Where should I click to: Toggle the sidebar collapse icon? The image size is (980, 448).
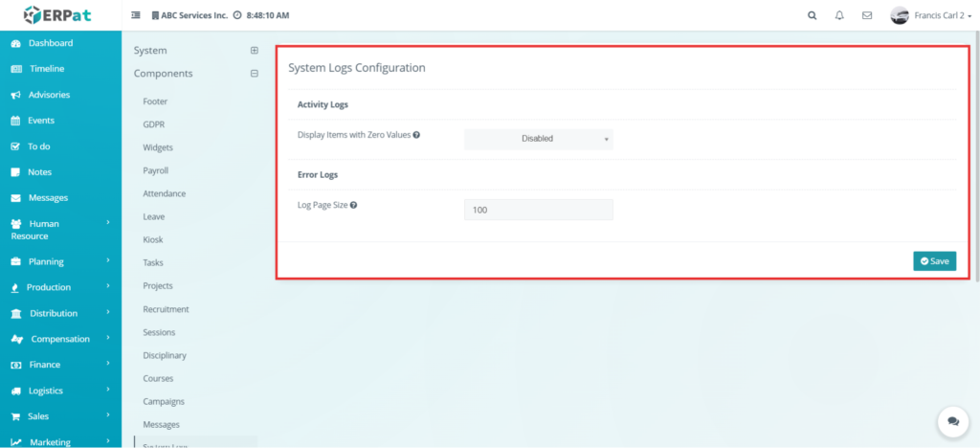(x=136, y=15)
